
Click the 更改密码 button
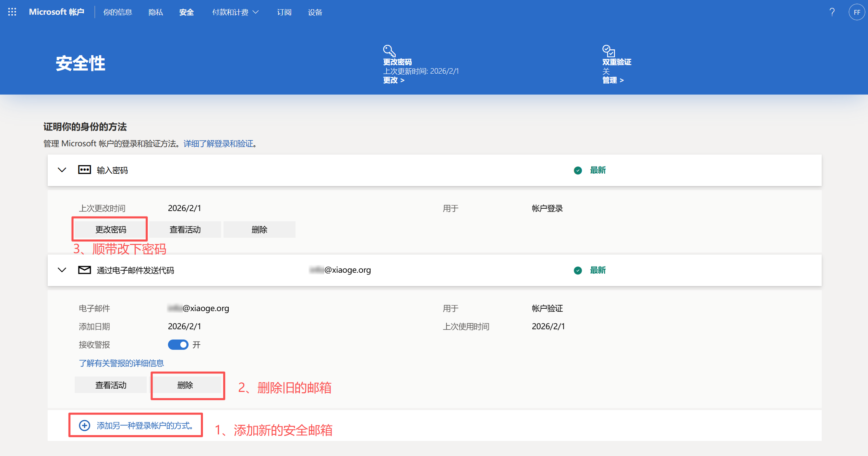click(110, 230)
